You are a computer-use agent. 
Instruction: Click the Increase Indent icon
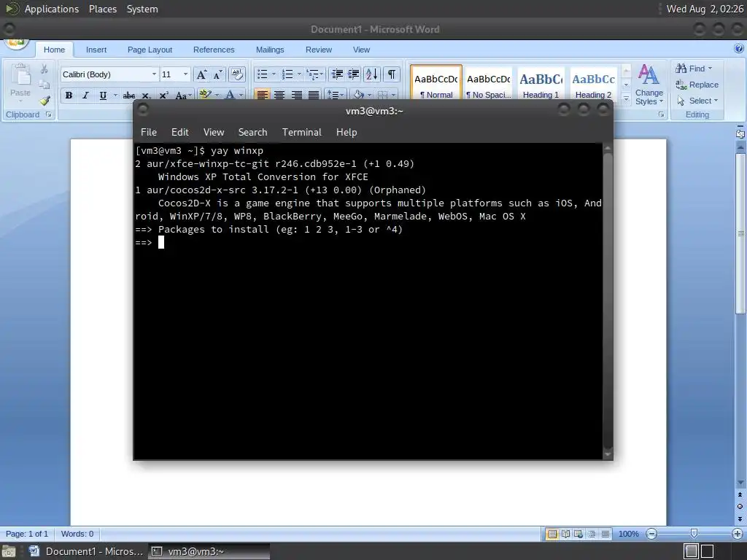(x=354, y=74)
